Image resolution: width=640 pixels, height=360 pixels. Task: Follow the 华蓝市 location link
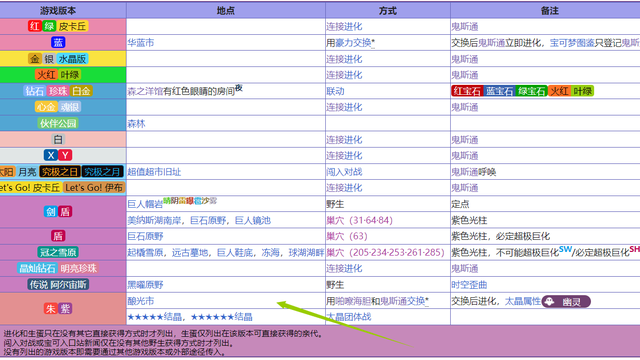[x=141, y=43]
